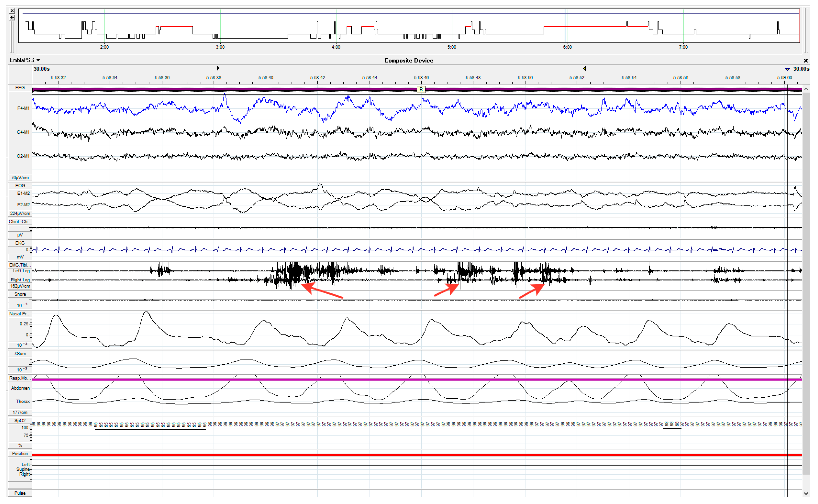Screen dimensions: 818x504
Task: Select the F4-M1 channel label
Action: tap(23, 108)
